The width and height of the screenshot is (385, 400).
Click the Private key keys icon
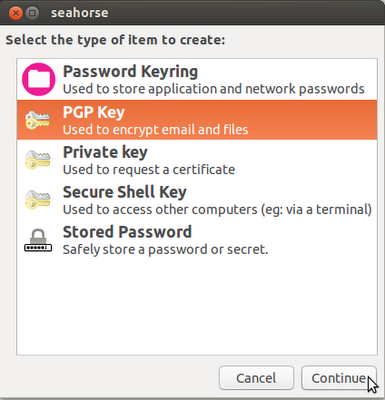click(37, 160)
